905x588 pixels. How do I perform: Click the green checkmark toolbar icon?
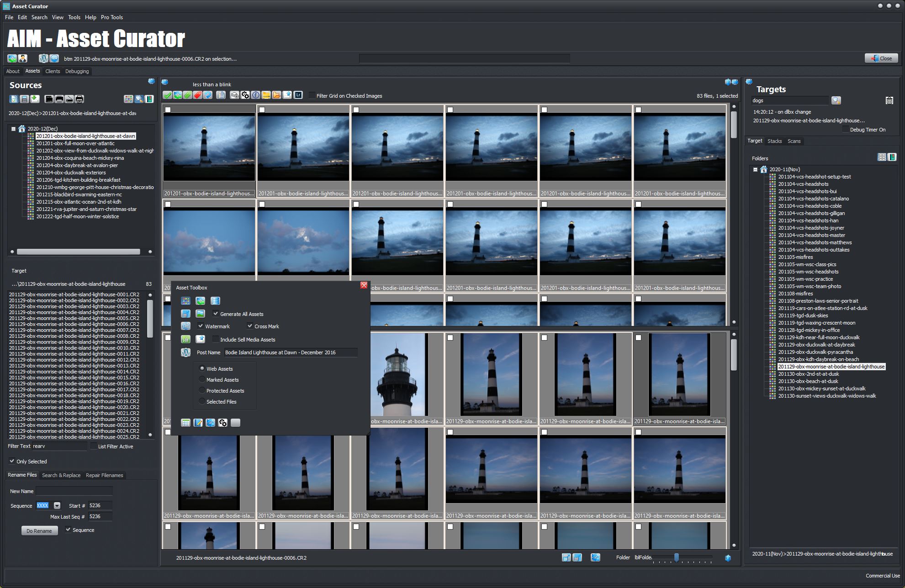[x=167, y=95]
